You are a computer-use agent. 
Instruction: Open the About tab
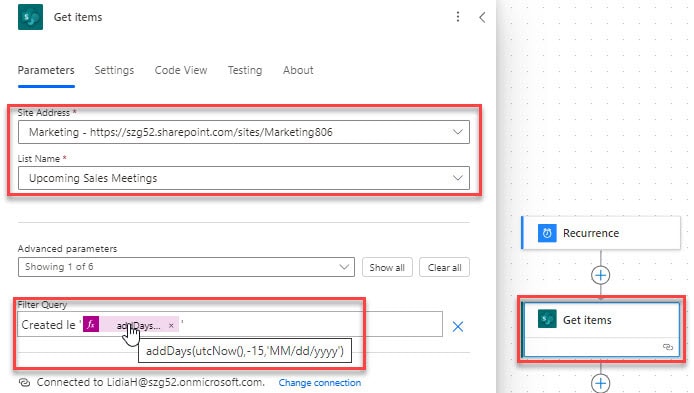tap(298, 70)
